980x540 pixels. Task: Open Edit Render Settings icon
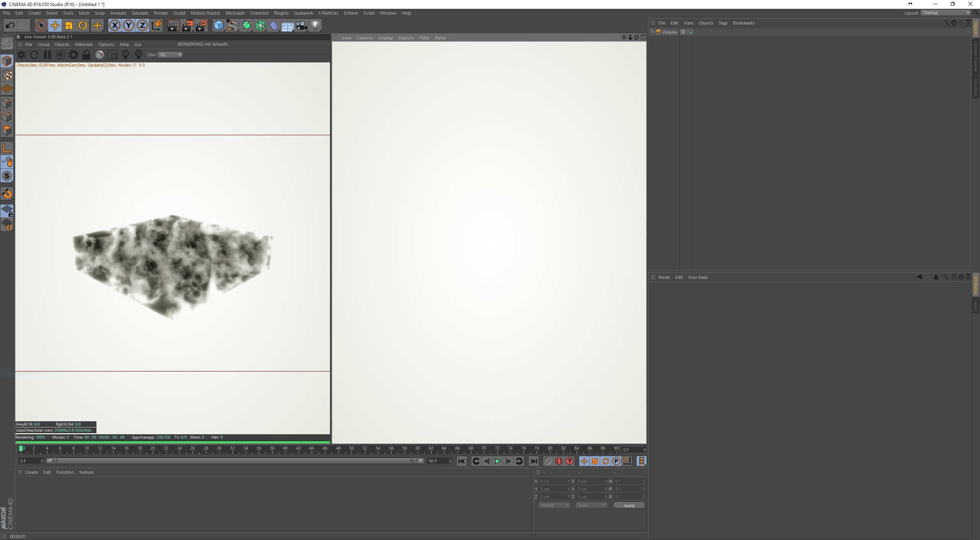tap(201, 26)
